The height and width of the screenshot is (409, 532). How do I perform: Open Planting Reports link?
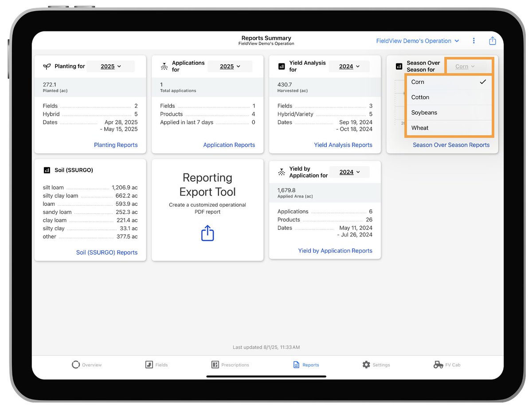116,145
